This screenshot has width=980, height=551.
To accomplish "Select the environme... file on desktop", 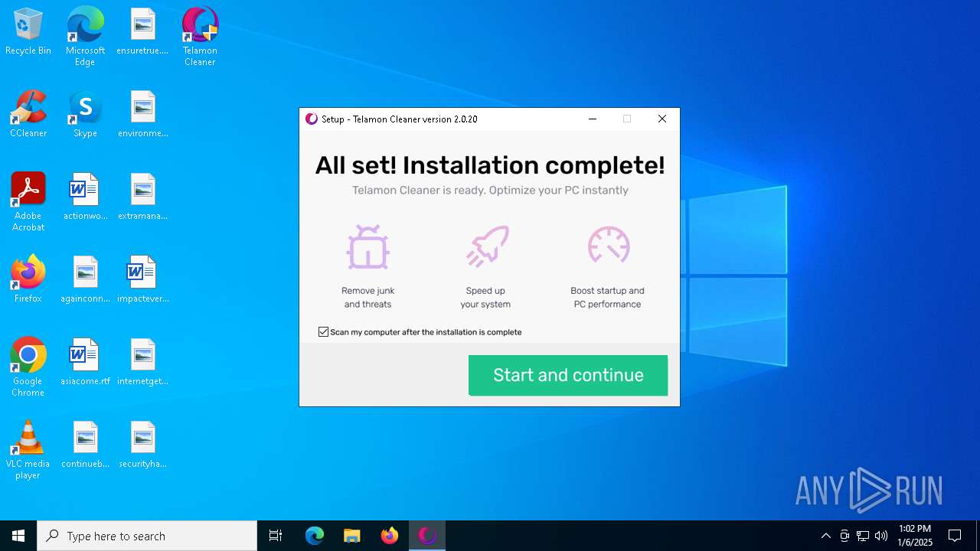I will point(142,115).
